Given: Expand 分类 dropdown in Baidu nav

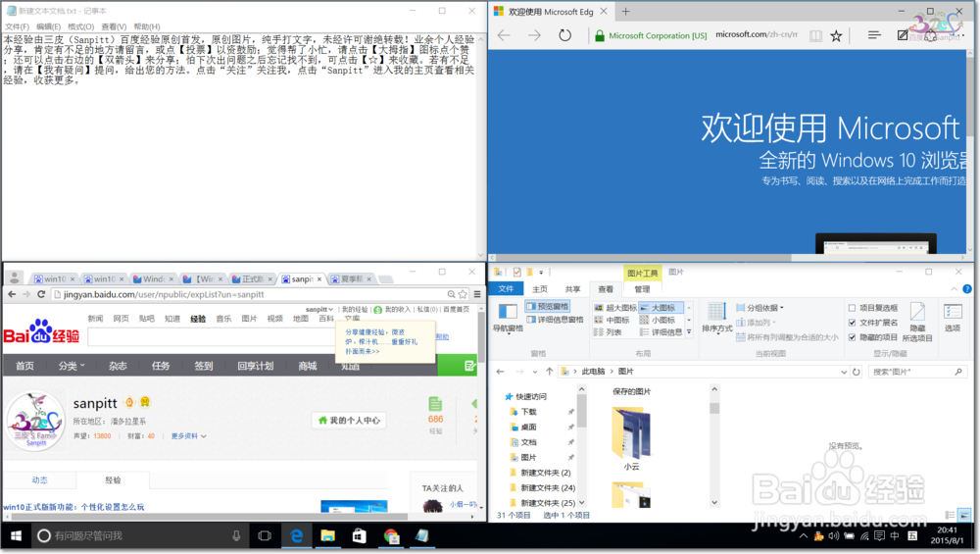Looking at the screenshot, I should tap(72, 366).
